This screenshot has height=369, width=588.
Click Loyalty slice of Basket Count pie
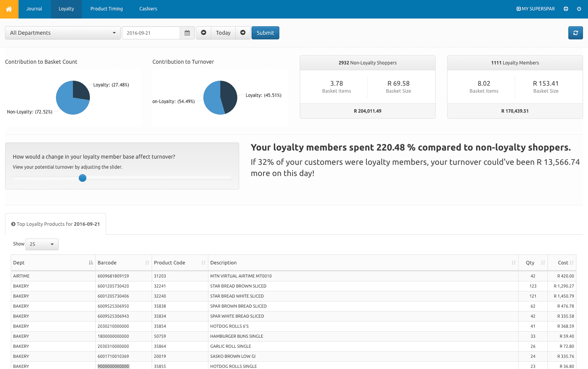(x=80, y=90)
